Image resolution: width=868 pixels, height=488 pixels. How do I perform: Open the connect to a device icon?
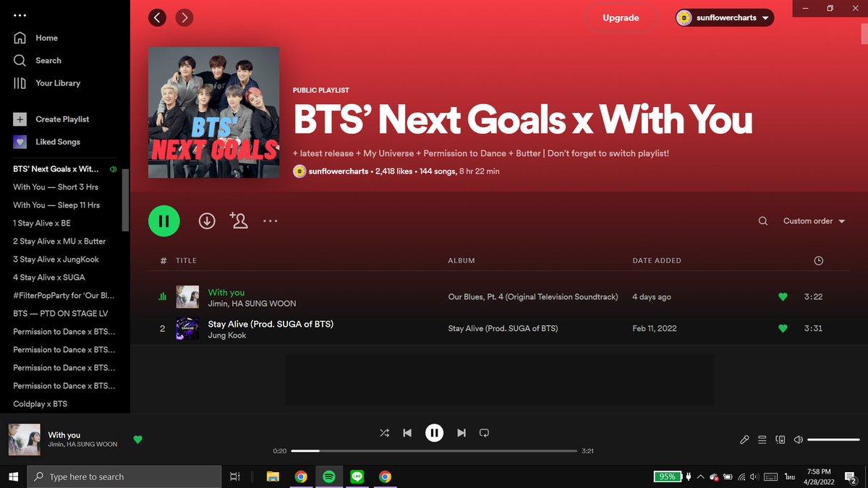(x=780, y=440)
